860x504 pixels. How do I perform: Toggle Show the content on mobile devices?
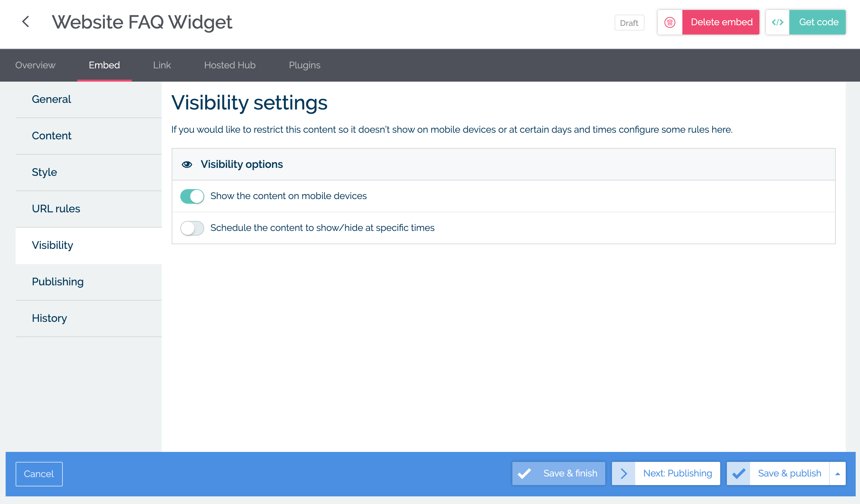click(x=192, y=196)
